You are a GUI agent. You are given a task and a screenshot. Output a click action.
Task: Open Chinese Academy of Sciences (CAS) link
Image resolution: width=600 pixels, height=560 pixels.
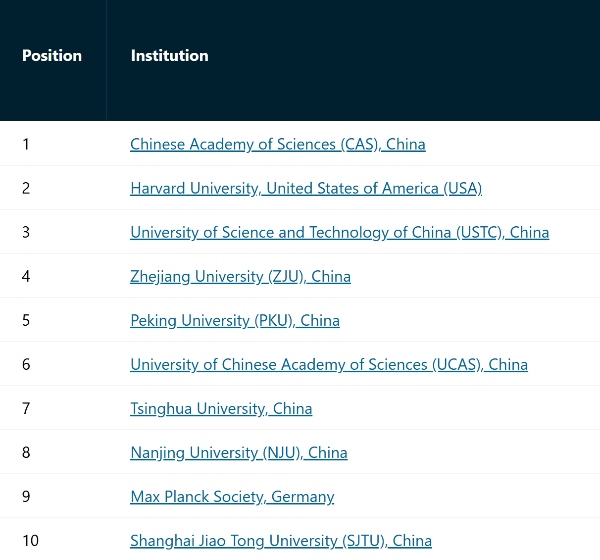point(277,144)
